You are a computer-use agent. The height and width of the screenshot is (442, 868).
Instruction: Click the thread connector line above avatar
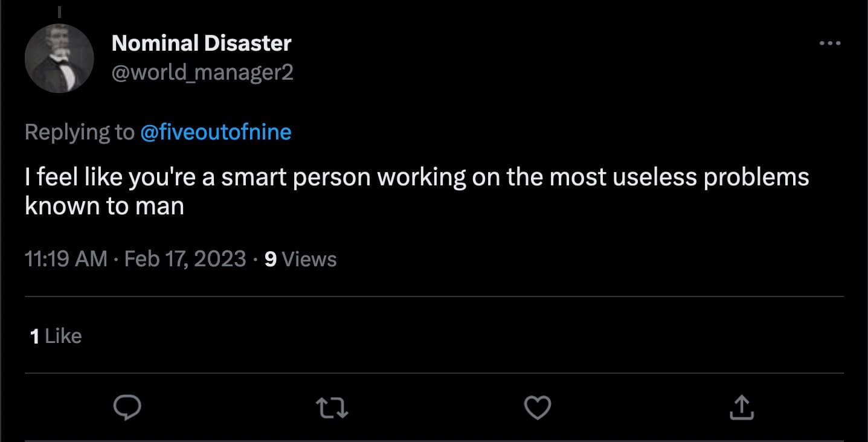coord(59,11)
